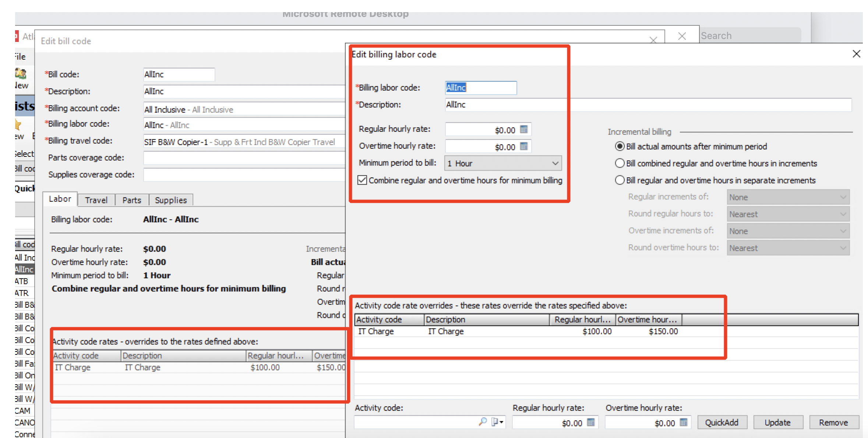Viewport: 868px width, 438px height.
Task: Click the Remove button
Action: pos(834,422)
